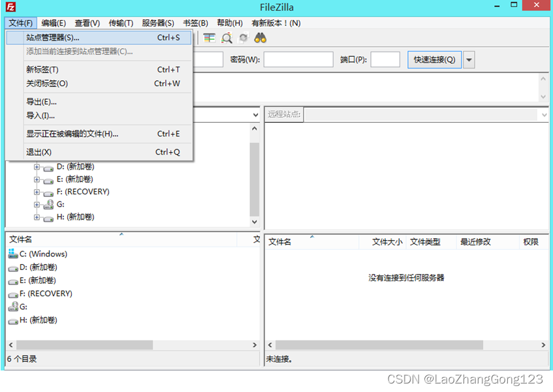553x392 pixels.
Task: Click the 快速连接(Q) button
Action: 435,60
